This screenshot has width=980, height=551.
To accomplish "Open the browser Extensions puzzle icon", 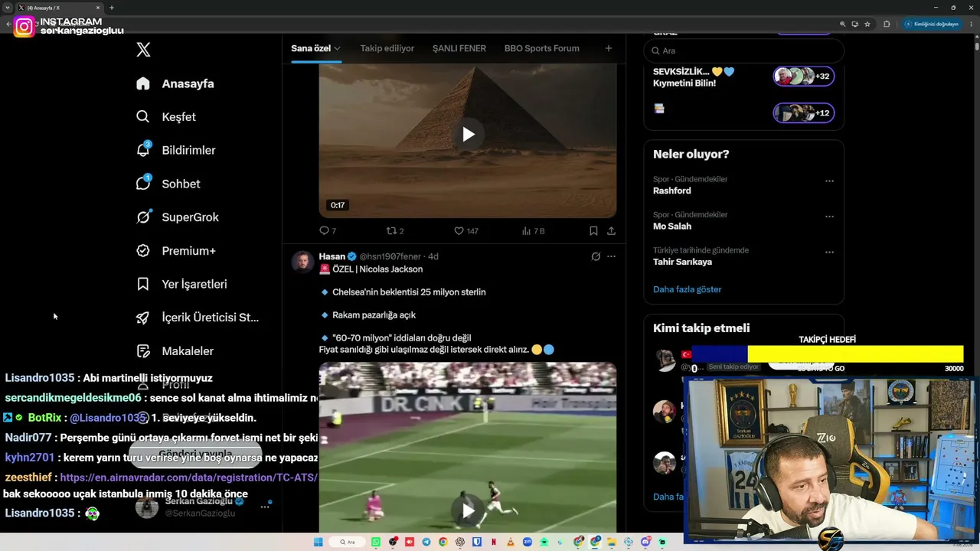I will pyautogui.click(x=887, y=24).
